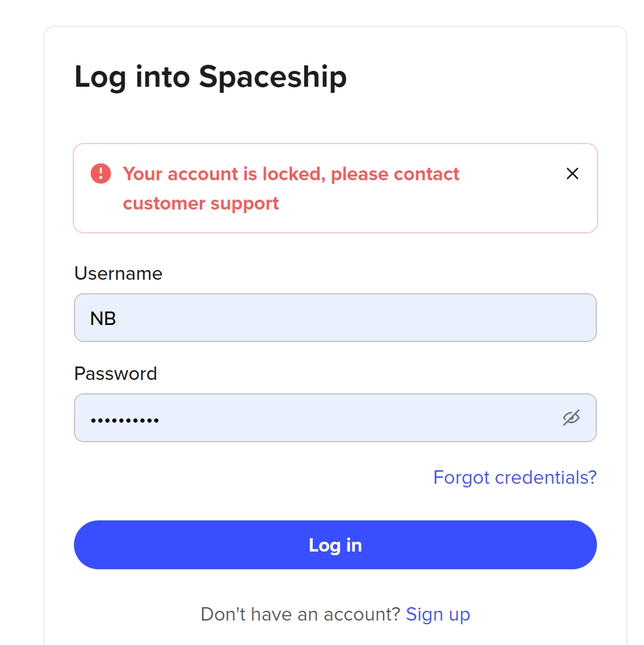Place cursor on "NB" in the username box
The height and width of the screenshot is (645, 644).
(103, 318)
